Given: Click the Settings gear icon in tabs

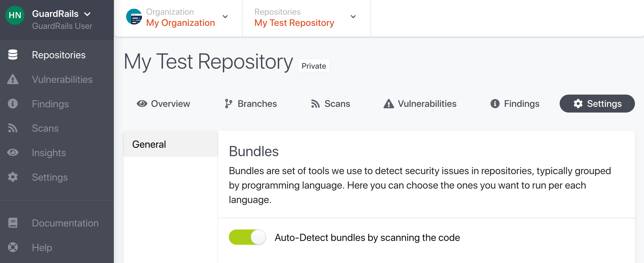Looking at the screenshot, I should click(578, 104).
